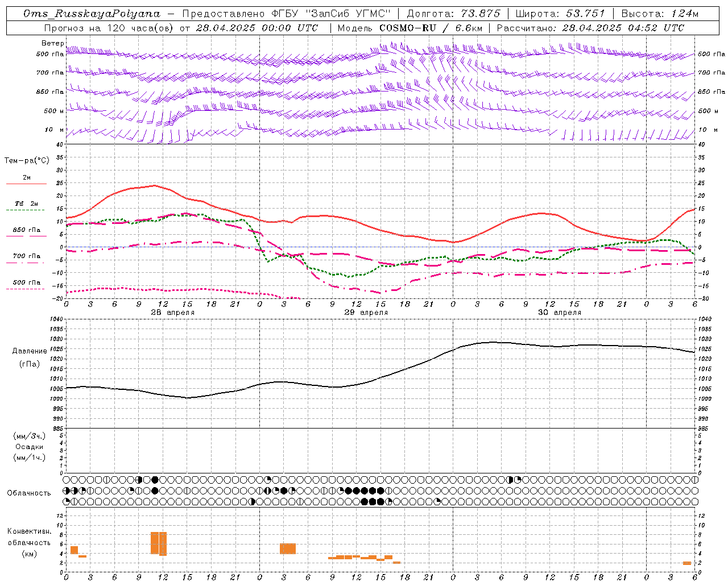Click the "(мм/3ч.)" precipitation unit label
This screenshot has width=728, height=582.
coord(30,436)
